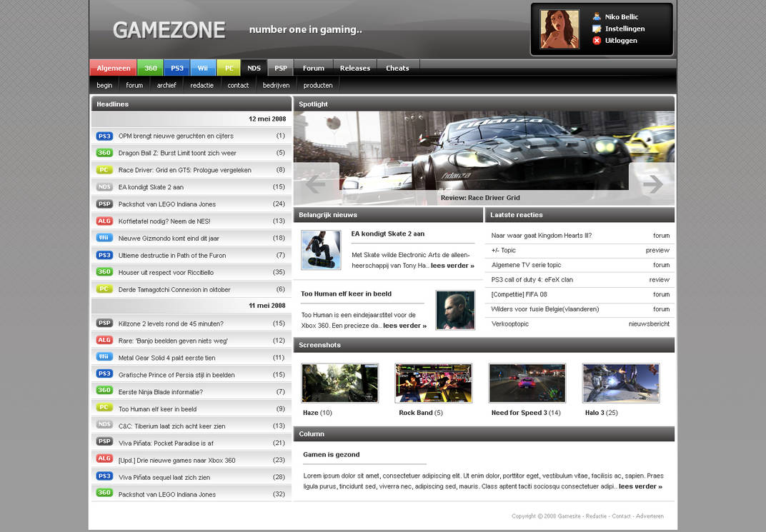Viewport: 766px width, 532px height.
Task: Click 360 badge beside Houser uit respect
Action: 104,272
